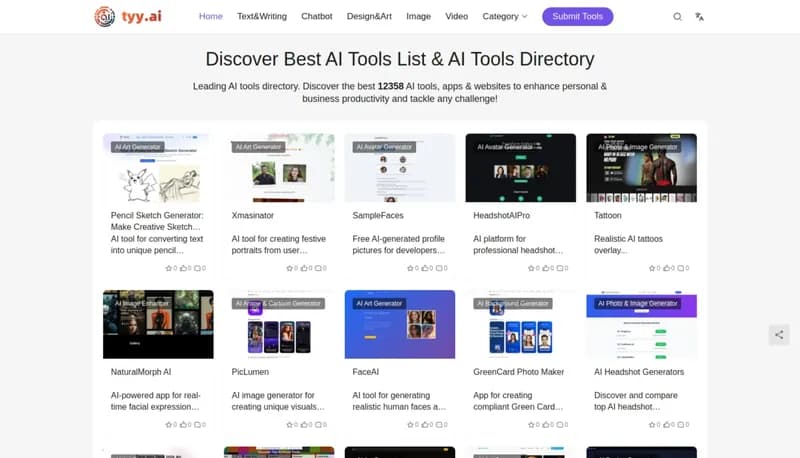800x458 pixels.
Task: Click the Submit Tools button
Action: point(578,16)
